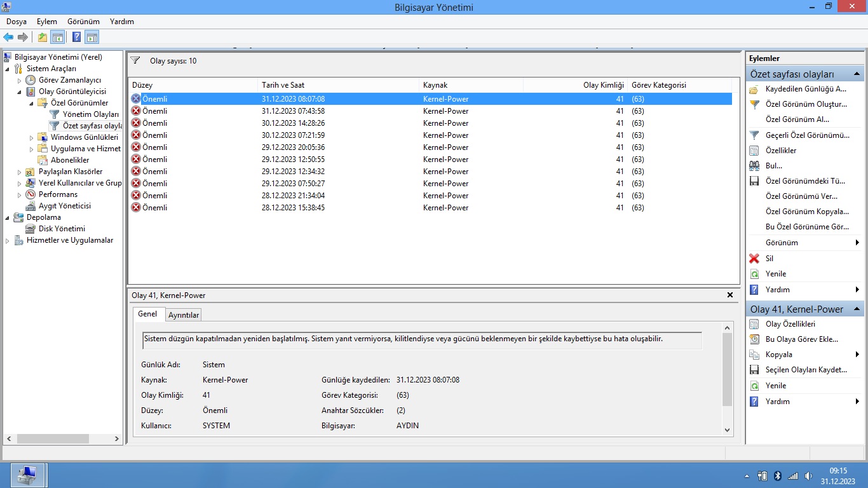Viewport: 868px width, 488px height.
Task: Expand the Hizmetler ve Uygulamalar node
Action: [8, 240]
